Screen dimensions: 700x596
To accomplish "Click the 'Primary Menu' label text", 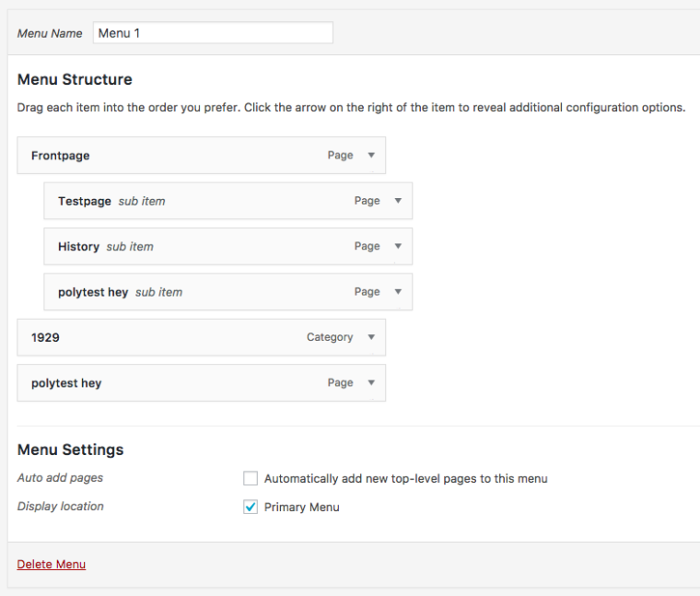I will click(301, 508).
